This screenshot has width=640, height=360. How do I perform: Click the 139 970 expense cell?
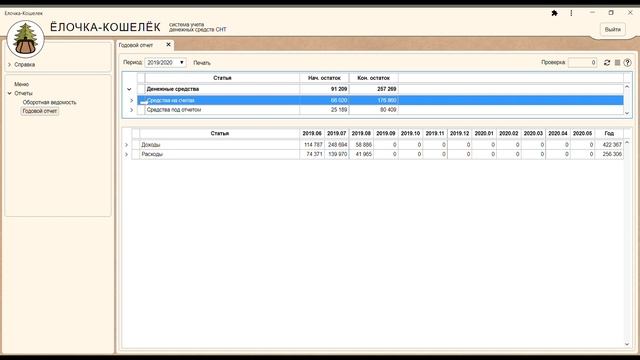tap(337, 154)
